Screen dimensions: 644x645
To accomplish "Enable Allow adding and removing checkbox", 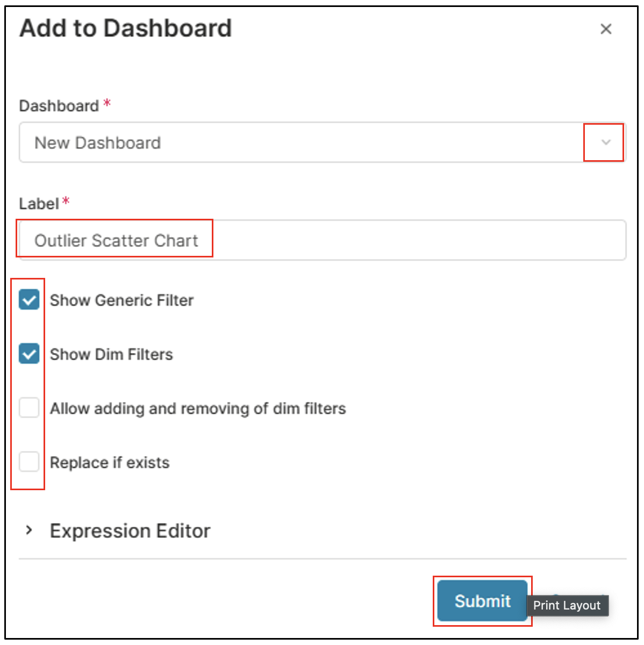I will [29, 408].
